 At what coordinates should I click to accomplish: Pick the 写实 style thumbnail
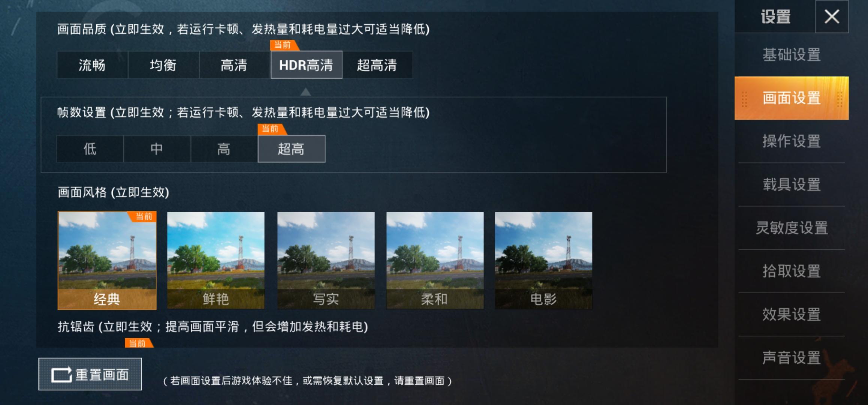click(326, 260)
